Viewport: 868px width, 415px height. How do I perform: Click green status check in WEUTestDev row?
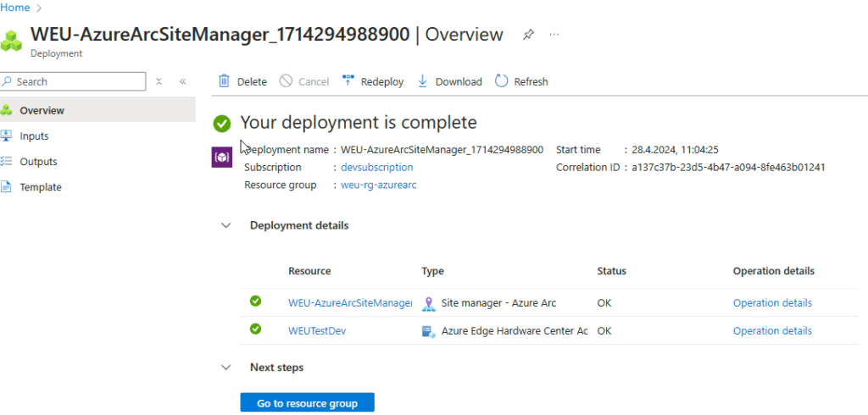point(255,329)
